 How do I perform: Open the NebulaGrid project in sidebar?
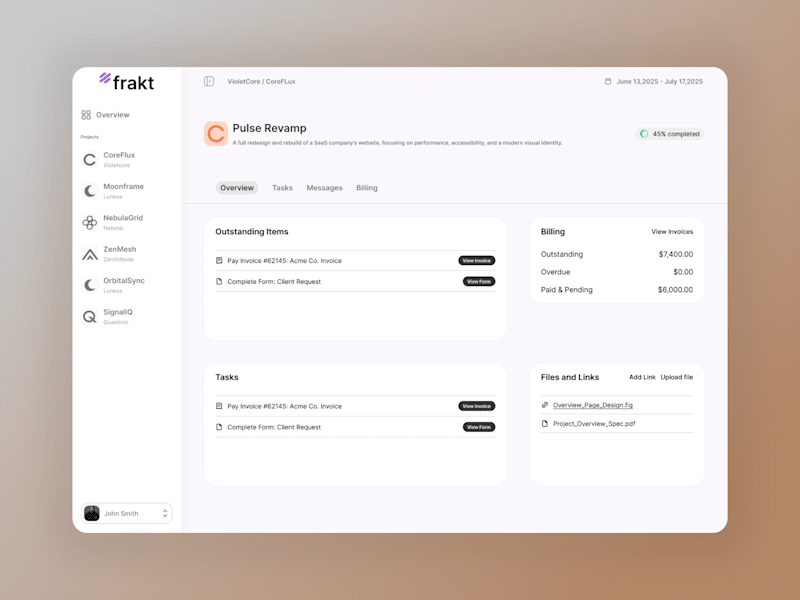tap(113, 222)
